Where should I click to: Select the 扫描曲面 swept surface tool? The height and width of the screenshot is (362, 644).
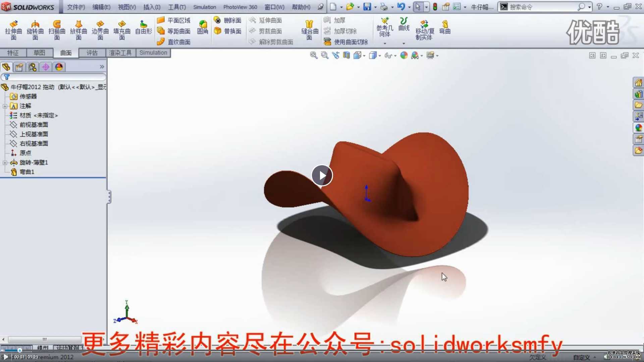tap(57, 30)
